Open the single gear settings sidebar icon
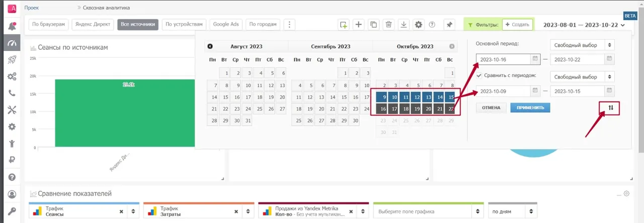 (12, 127)
